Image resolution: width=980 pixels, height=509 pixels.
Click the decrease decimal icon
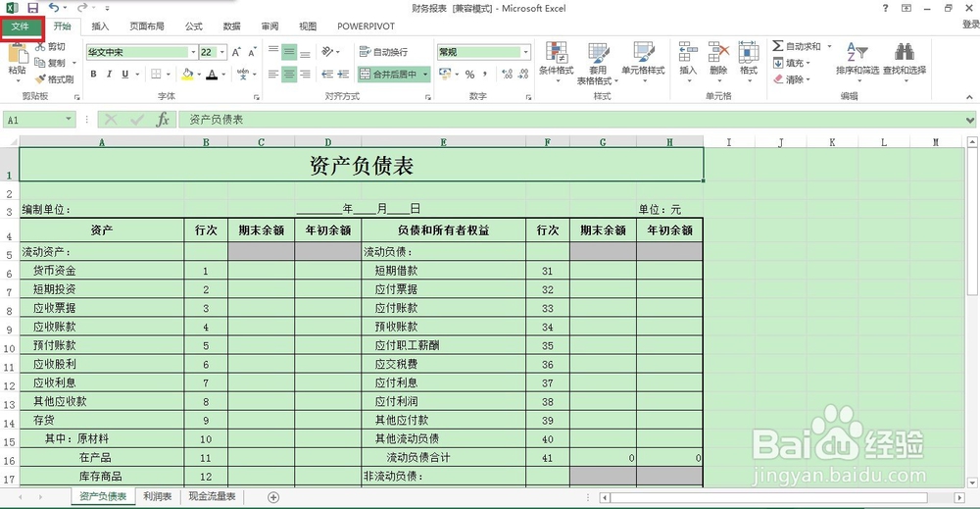(523, 74)
